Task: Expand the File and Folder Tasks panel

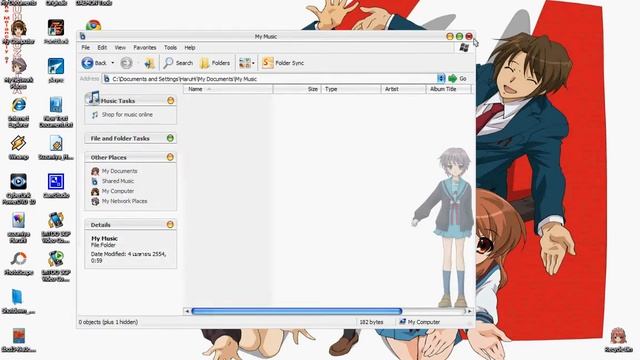Action: 171,138
